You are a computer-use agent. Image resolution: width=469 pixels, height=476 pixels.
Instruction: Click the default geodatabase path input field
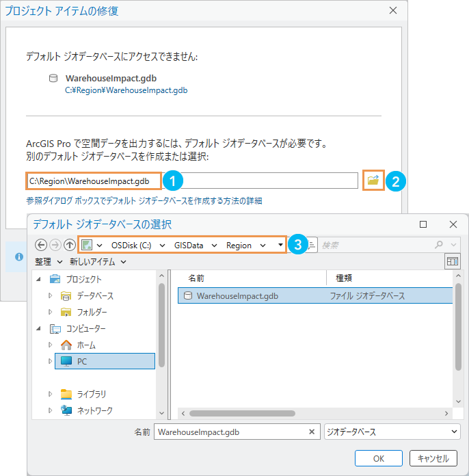(192, 181)
